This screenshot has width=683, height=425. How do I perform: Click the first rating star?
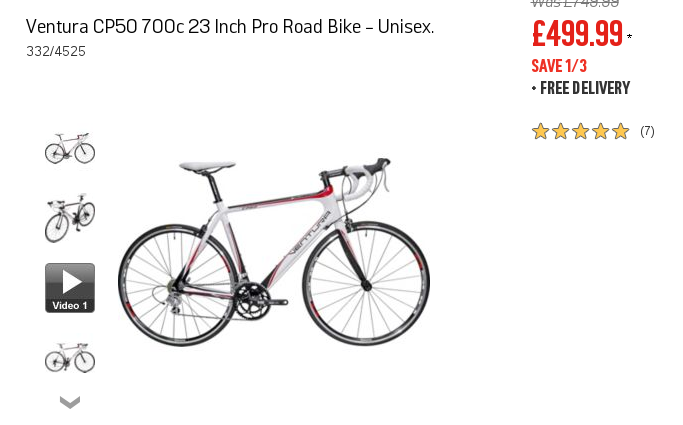click(540, 131)
